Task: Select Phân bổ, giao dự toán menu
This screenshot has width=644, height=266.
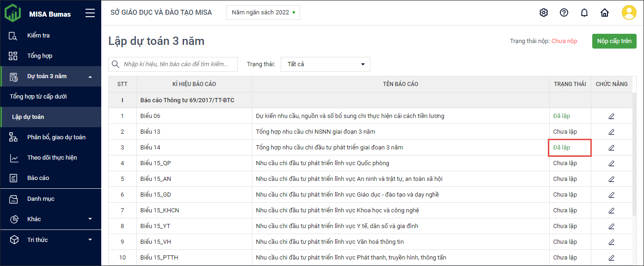Action: coord(56,137)
